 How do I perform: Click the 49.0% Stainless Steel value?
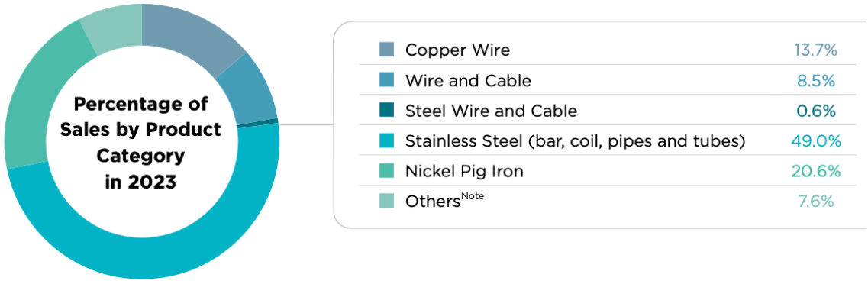pos(815,141)
